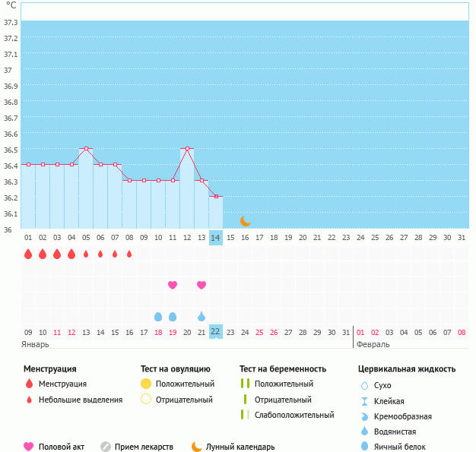Click the crescent moon icon on the chart
Viewport: 476px width, 452px height.
click(x=245, y=221)
